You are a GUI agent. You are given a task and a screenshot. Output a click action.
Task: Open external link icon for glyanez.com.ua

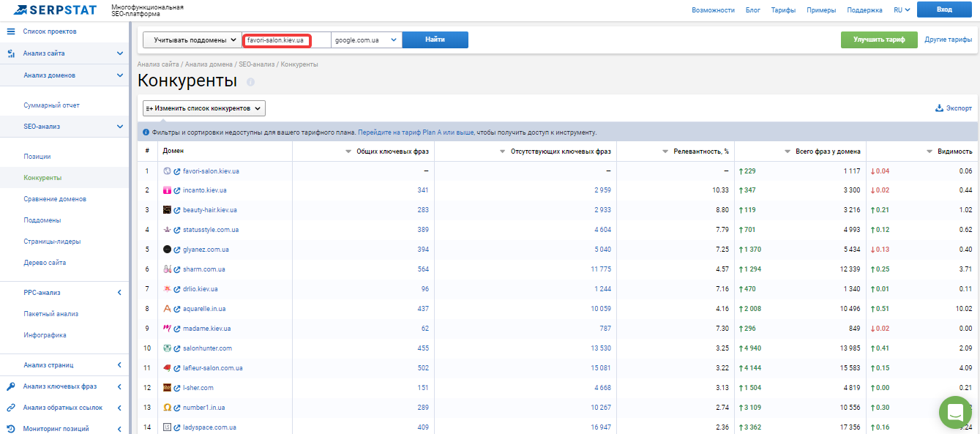(177, 250)
